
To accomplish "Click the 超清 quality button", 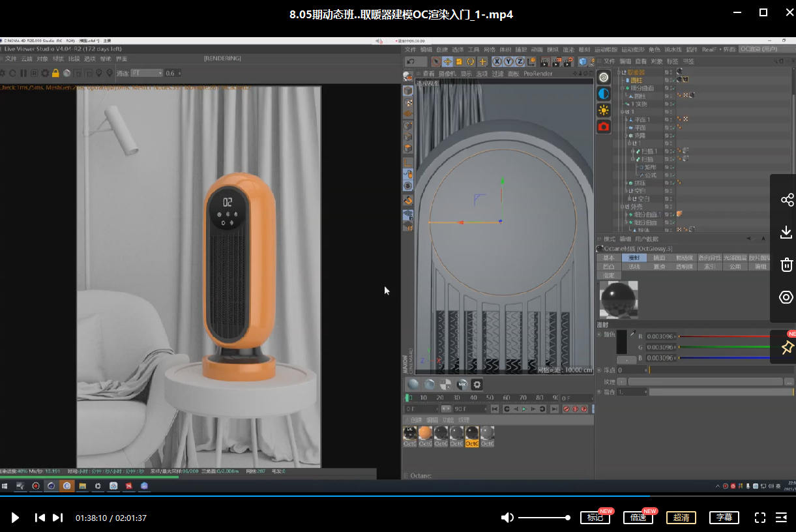I will [x=681, y=518].
